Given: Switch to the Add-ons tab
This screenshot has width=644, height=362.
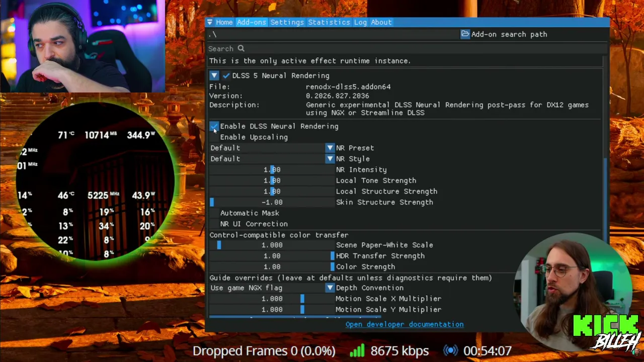Looking at the screenshot, I should (x=251, y=22).
